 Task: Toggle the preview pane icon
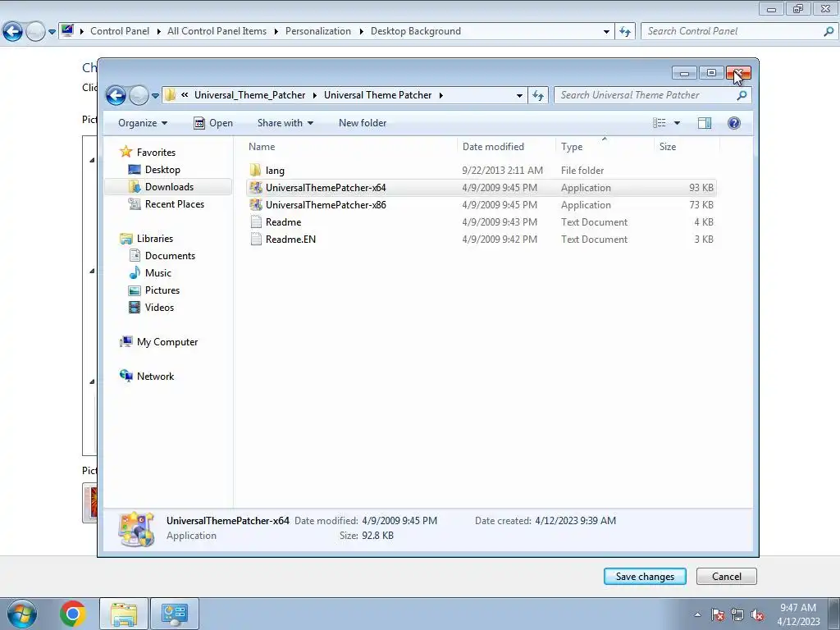[705, 123]
